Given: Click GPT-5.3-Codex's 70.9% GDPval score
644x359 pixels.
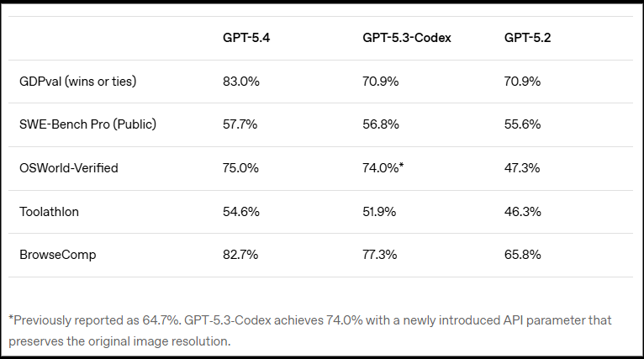Looking at the screenshot, I should click(x=379, y=82).
